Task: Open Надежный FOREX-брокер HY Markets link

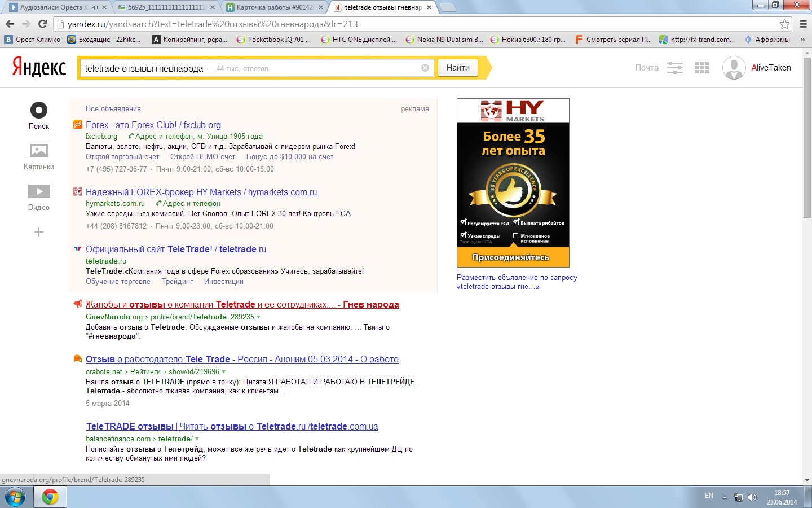Action: [201, 192]
